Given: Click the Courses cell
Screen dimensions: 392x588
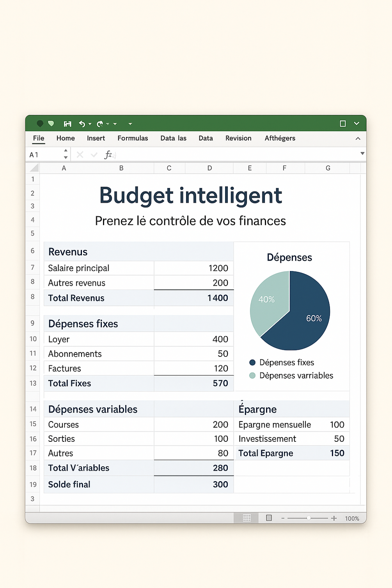Looking at the screenshot, I should 99,425.
